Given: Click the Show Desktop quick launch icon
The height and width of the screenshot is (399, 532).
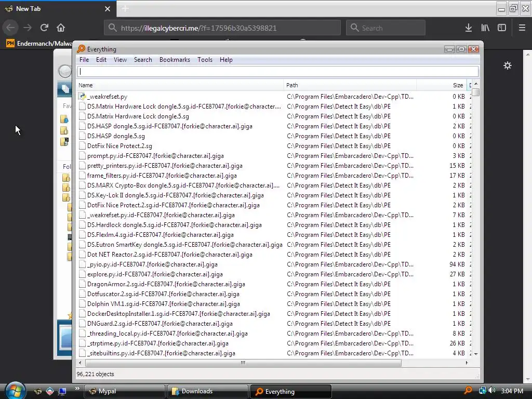Looking at the screenshot, I should click(62, 391).
